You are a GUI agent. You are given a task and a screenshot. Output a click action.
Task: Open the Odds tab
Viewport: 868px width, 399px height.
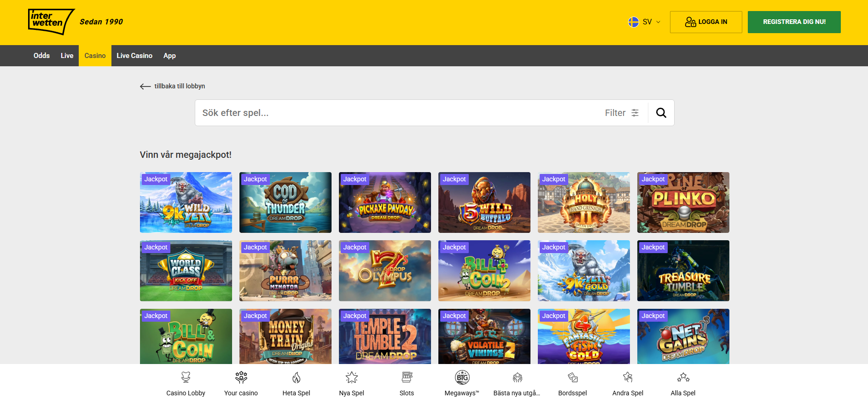pos(41,56)
